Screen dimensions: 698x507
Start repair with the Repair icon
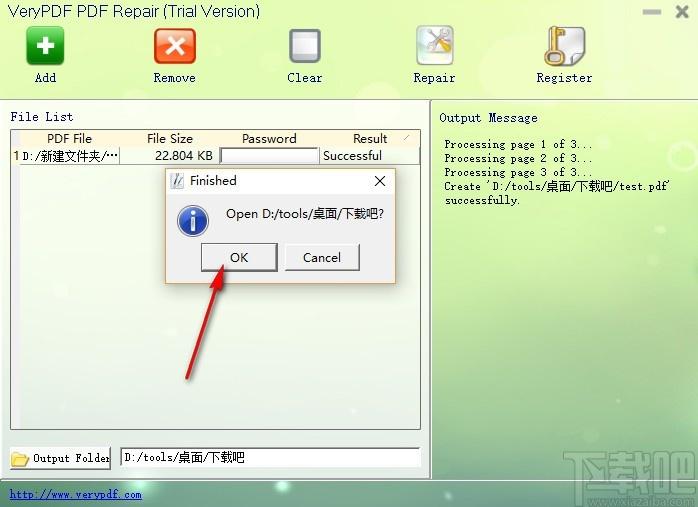[x=434, y=45]
